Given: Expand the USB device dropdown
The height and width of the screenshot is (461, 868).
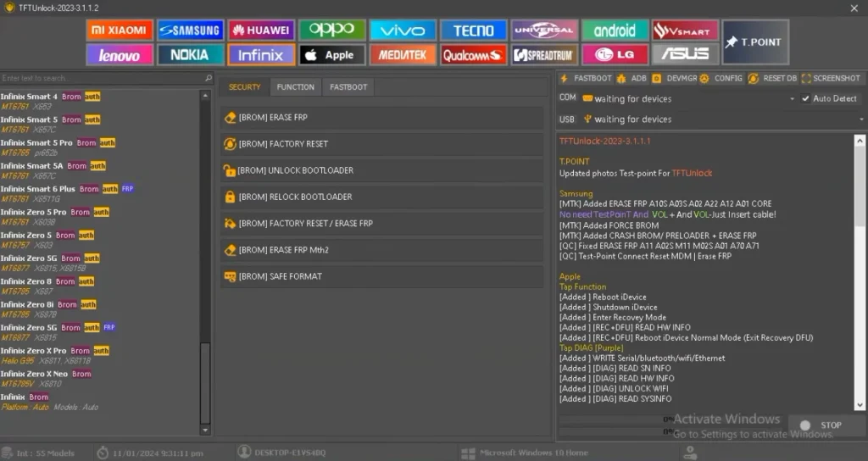Looking at the screenshot, I should (861, 119).
